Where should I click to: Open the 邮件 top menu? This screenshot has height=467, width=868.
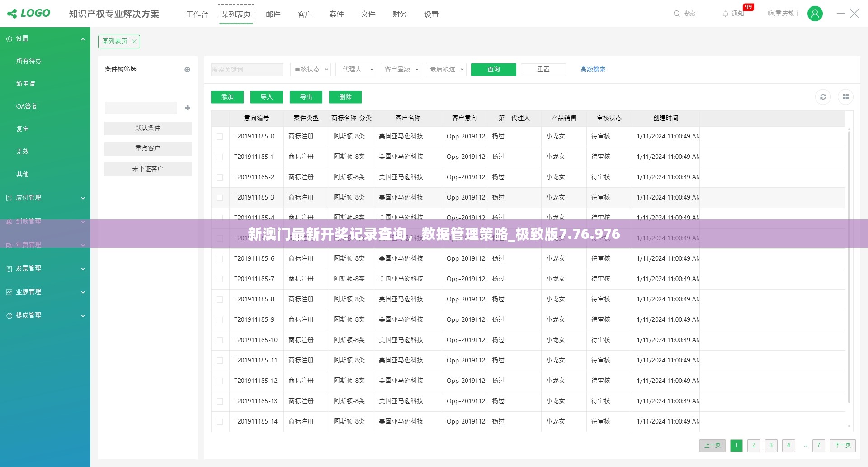(x=273, y=14)
